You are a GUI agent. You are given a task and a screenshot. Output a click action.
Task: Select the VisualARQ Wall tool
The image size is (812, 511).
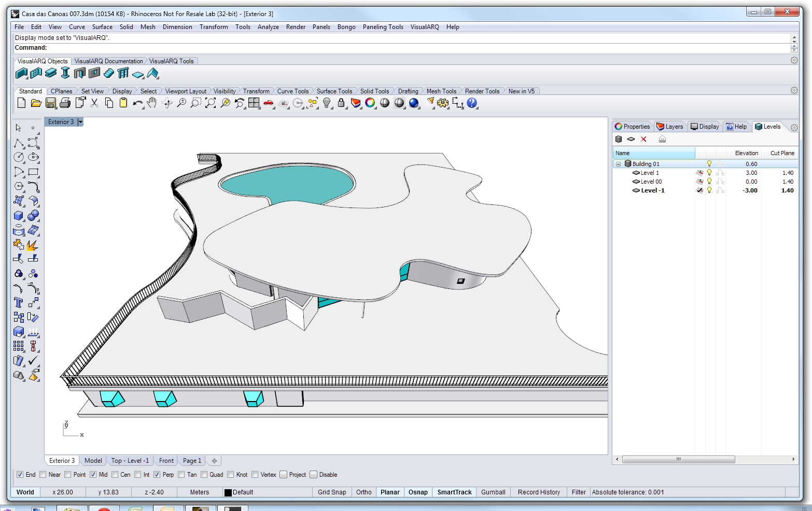[x=21, y=73]
